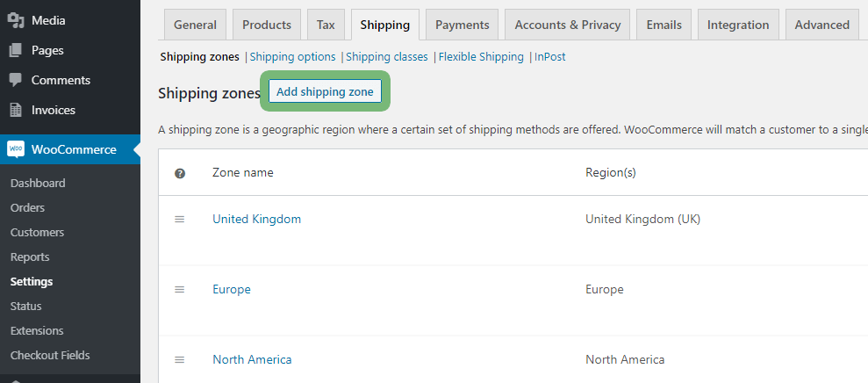
Task: Switch to the General tab
Action: point(196,25)
